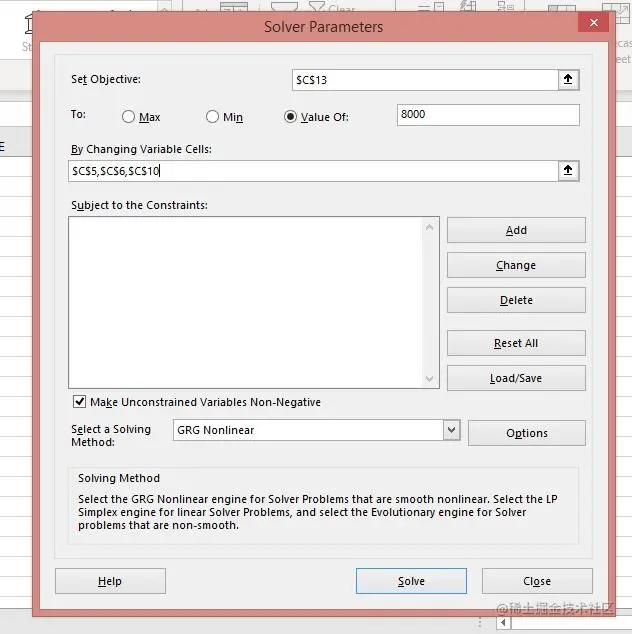Click the sheet horizontal scroll left arrow

click(x=503, y=623)
